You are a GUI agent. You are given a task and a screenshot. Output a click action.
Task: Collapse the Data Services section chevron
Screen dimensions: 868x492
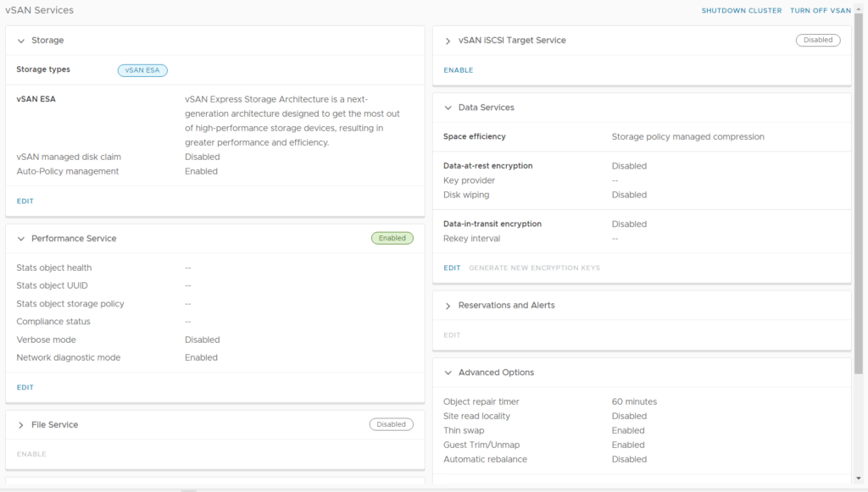(448, 108)
